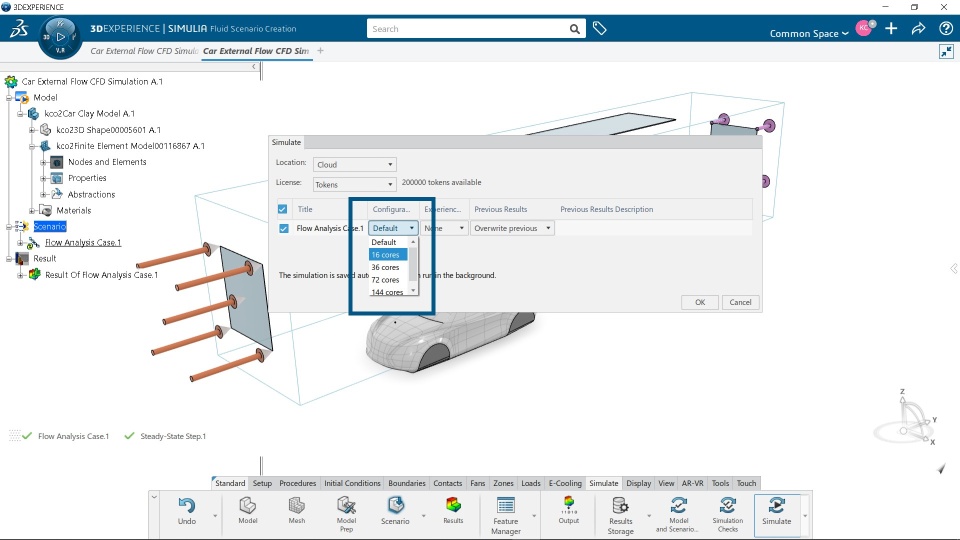Switch to the Standard tab
Image resolution: width=960 pixels, height=540 pixels.
pos(230,483)
